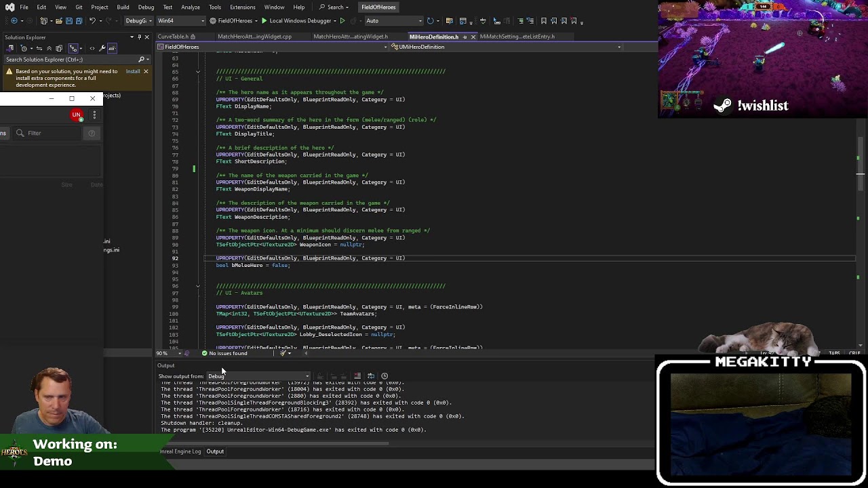Toggle a bookmark on the current line

click(x=544, y=21)
